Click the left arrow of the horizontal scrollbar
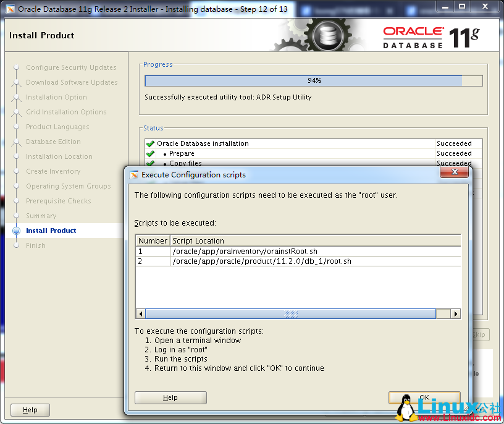This screenshot has width=504, height=424. [x=141, y=313]
